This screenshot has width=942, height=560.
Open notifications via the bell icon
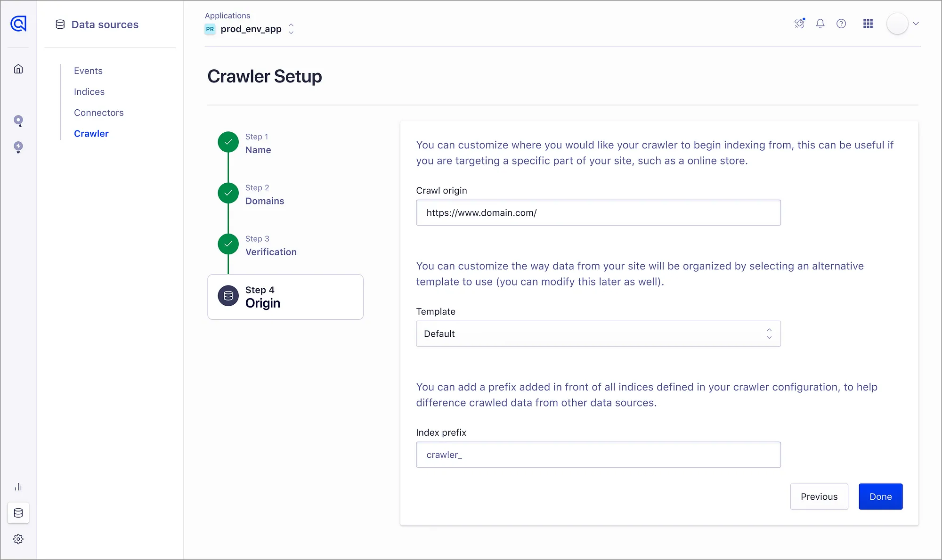820,24
